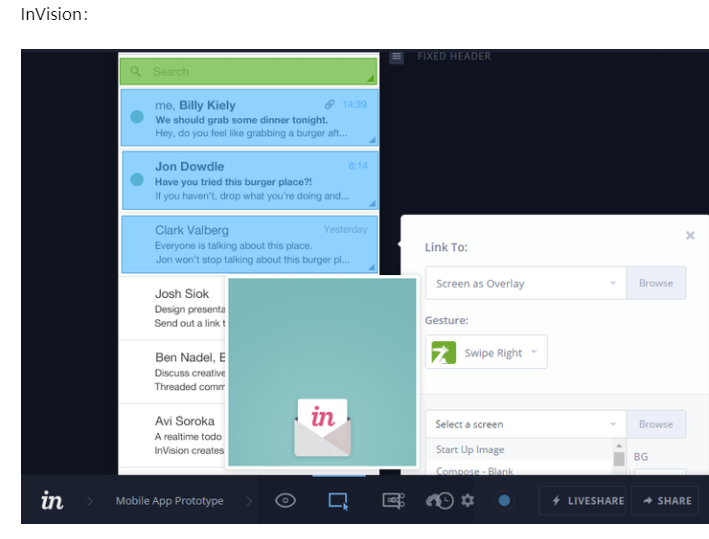Click the Search field in mockup
The height and width of the screenshot is (539, 709).
click(x=249, y=71)
